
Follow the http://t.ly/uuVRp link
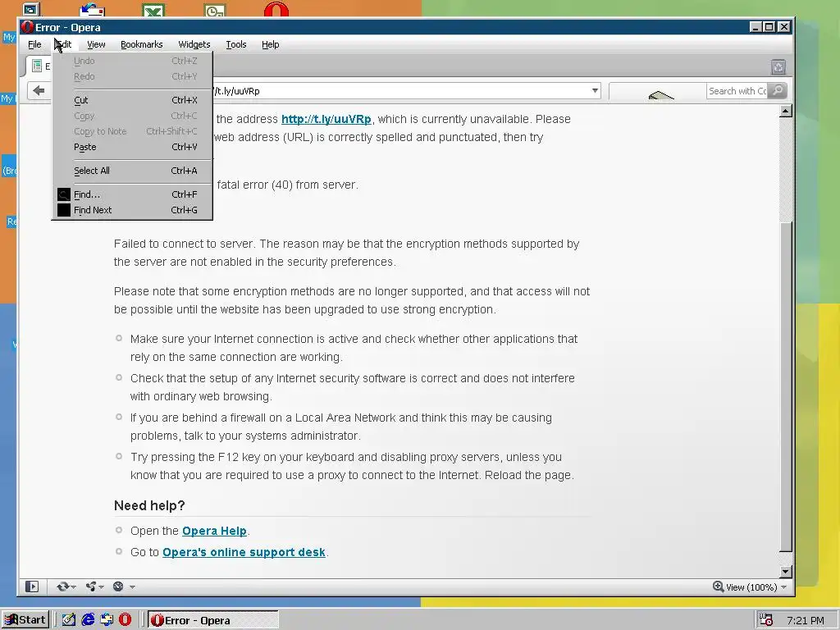326,119
